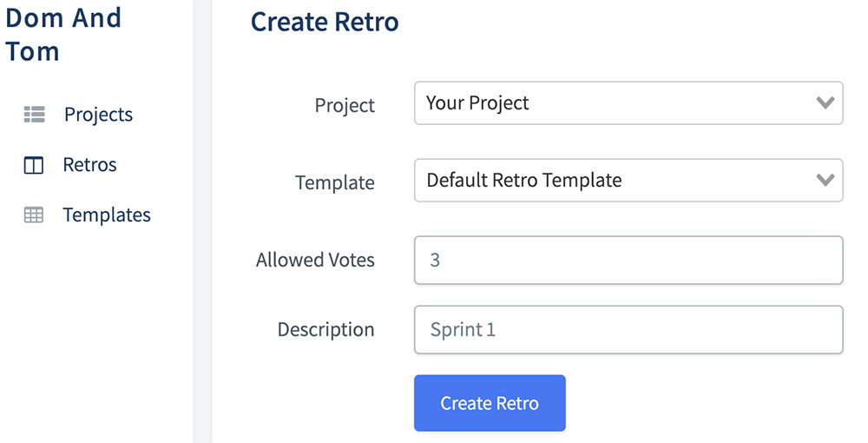Click the Create Retro page heading
This screenshot has width=868, height=443.
[325, 23]
